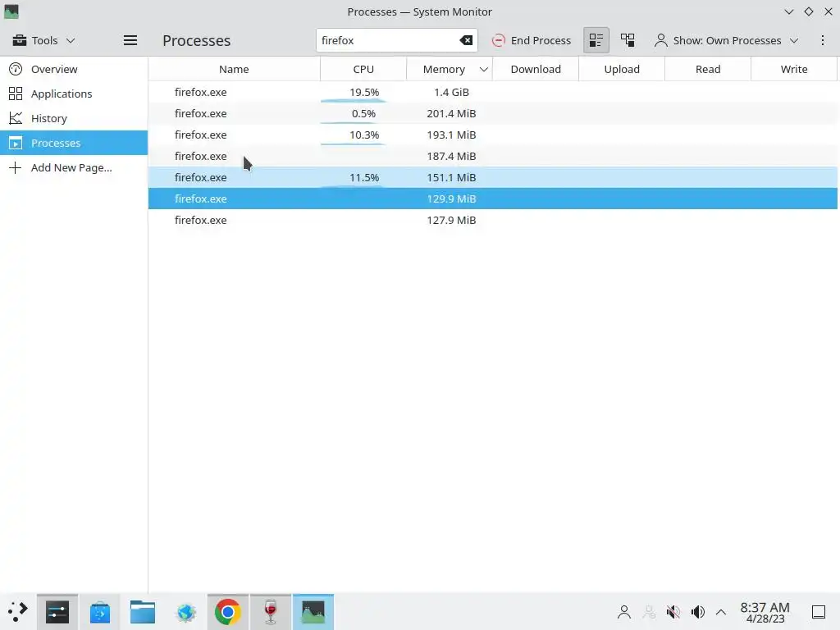Select firefox.exe row with 127.9 MiB
Screen dimensions: 840x630
click(493, 220)
